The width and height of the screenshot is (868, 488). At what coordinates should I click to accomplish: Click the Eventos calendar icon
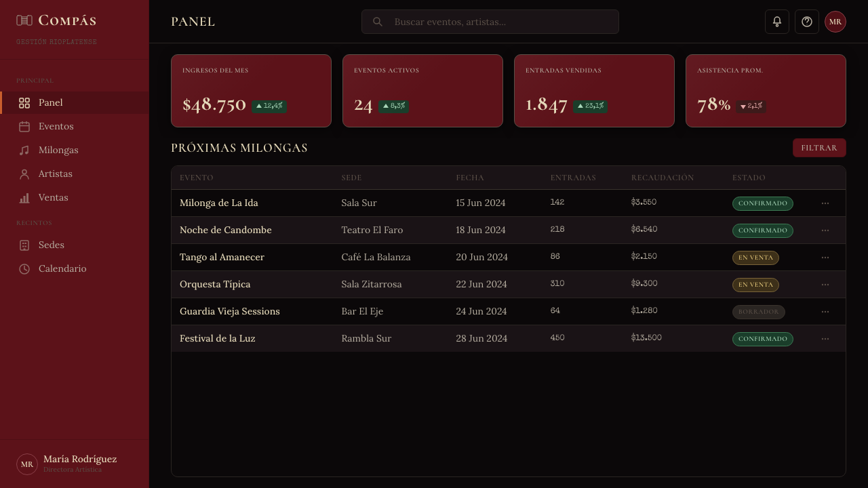pos(24,127)
